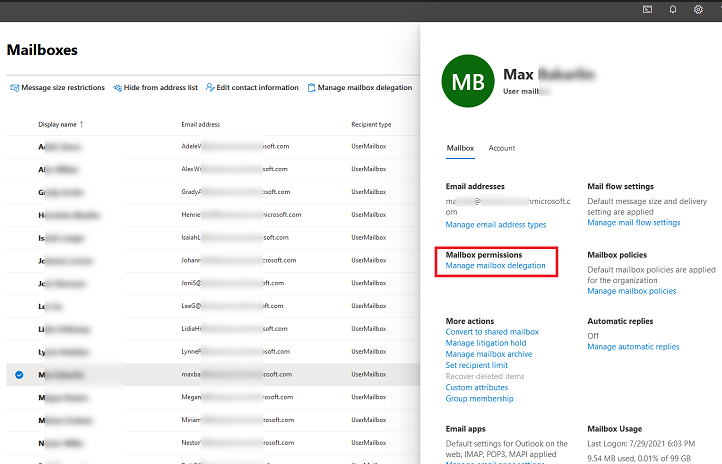722x464 pixels.
Task: Click the Automatic replies Off status
Action: (x=593, y=336)
